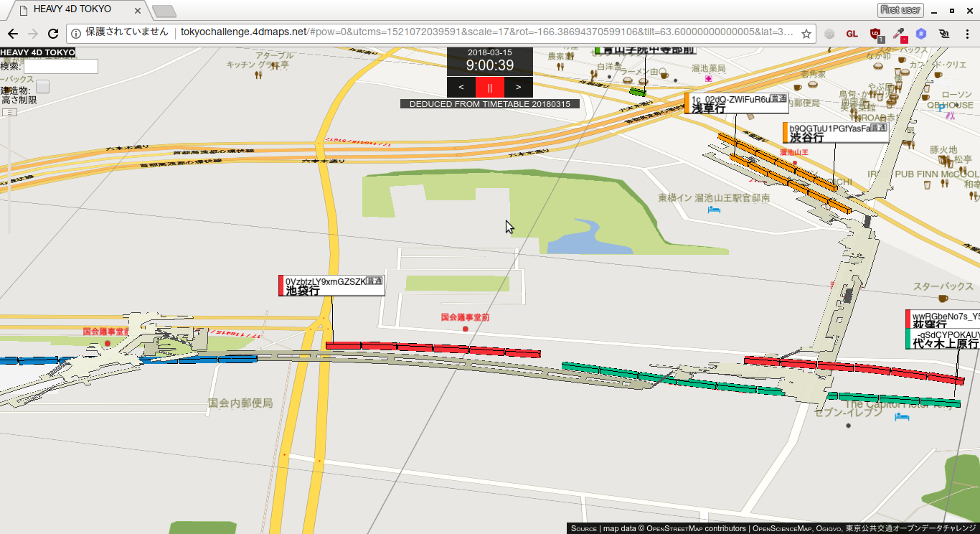Open the 東京公共交通オープンデータチャレンジ link
This screenshot has height=534, width=980.
(911, 528)
